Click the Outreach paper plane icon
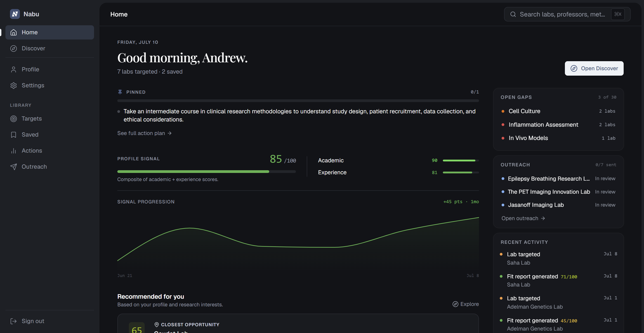Screen dimensions: 644x333 point(14,167)
